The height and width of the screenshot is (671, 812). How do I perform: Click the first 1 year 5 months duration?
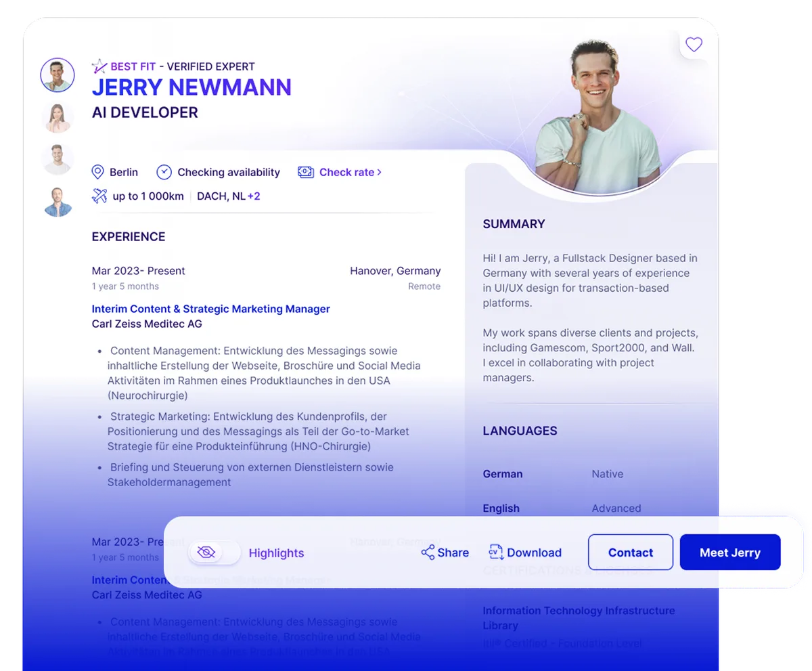(125, 286)
